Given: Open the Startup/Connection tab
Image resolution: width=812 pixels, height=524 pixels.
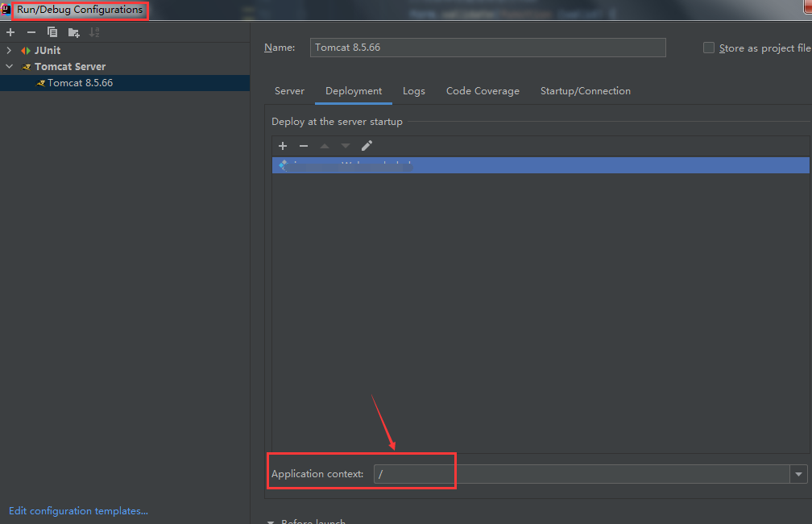Looking at the screenshot, I should tap(586, 91).
